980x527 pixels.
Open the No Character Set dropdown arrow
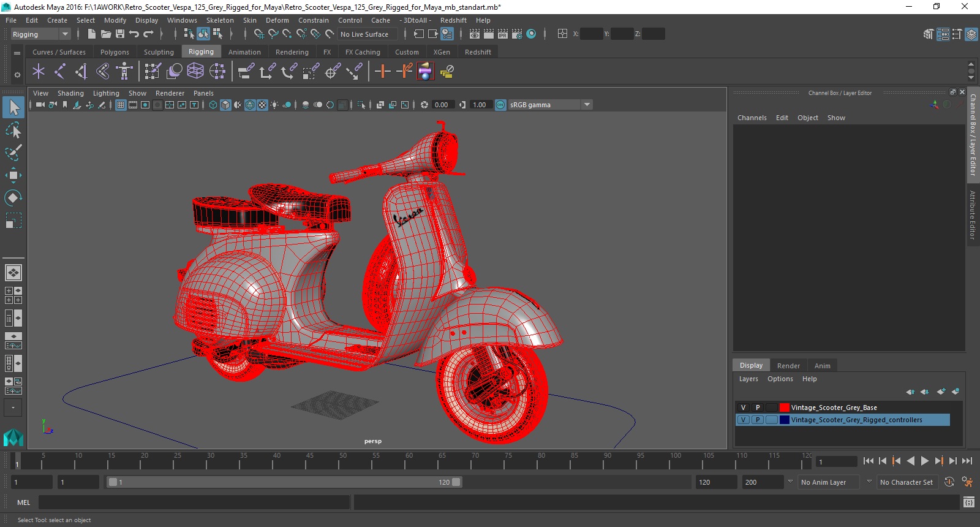click(869, 482)
